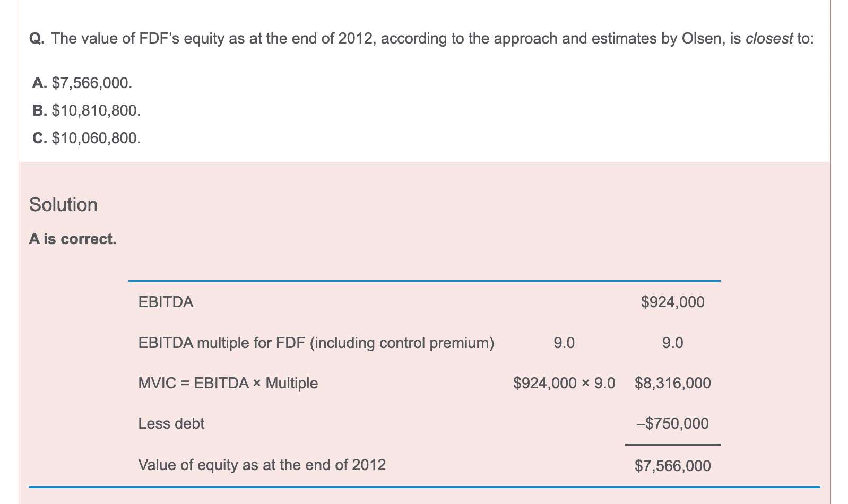The width and height of the screenshot is (848, 504).
Task: Click 'Value of equity as at the end of 2012'
Action: click(262, 465)
